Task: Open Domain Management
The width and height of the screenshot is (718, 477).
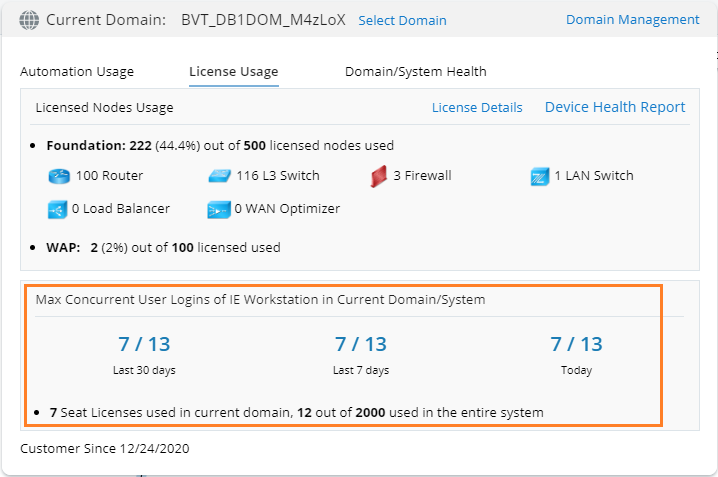Action: [633, 20]
